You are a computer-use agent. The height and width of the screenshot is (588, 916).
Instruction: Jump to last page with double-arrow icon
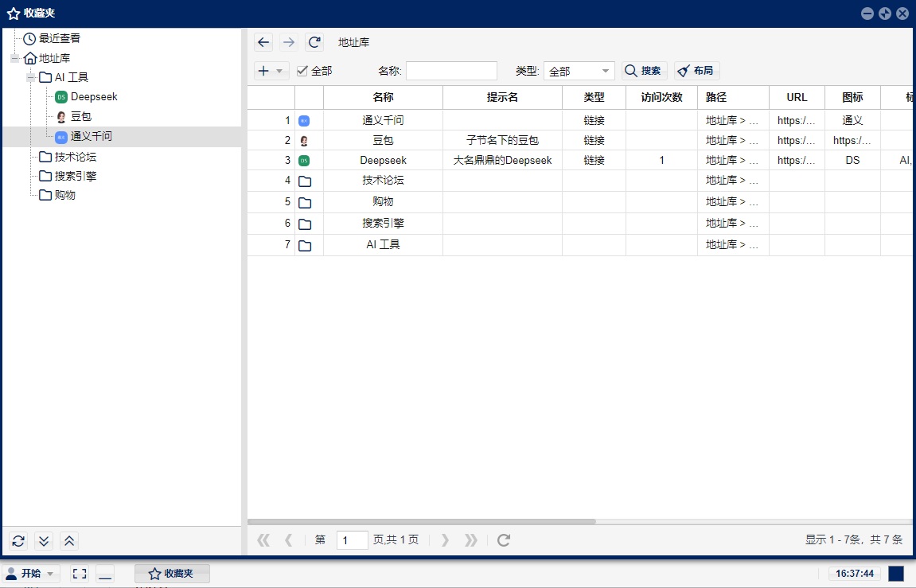(x=470, y=539)
